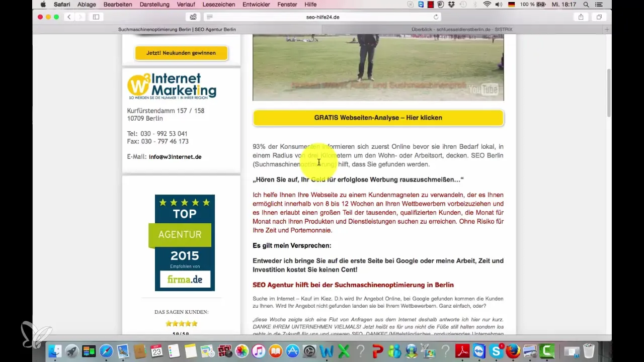Open the Darstellung menu
The height and width of the screenshot is (362, 644).
(155, 5)
